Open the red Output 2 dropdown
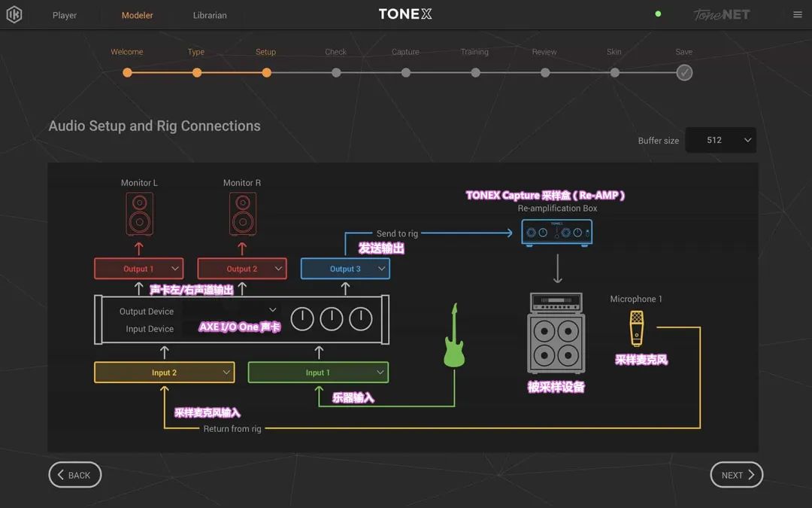The width and height of the screenshot is (812, 508). point(242,269)
